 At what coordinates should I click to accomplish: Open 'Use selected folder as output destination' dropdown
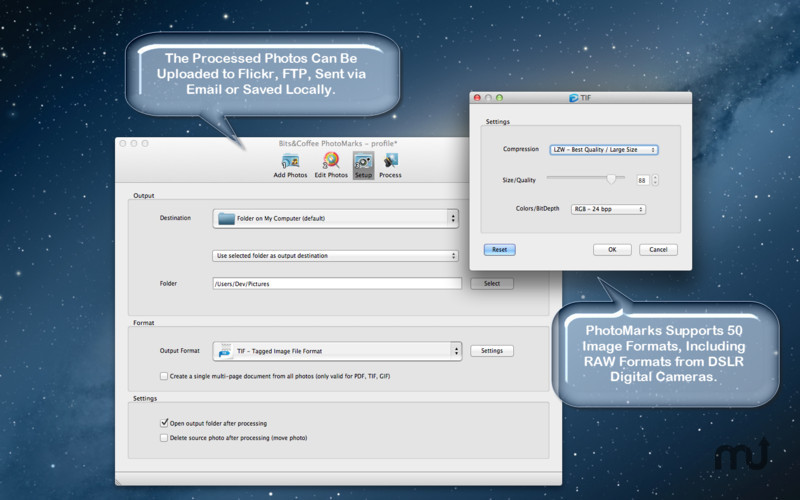335,256
